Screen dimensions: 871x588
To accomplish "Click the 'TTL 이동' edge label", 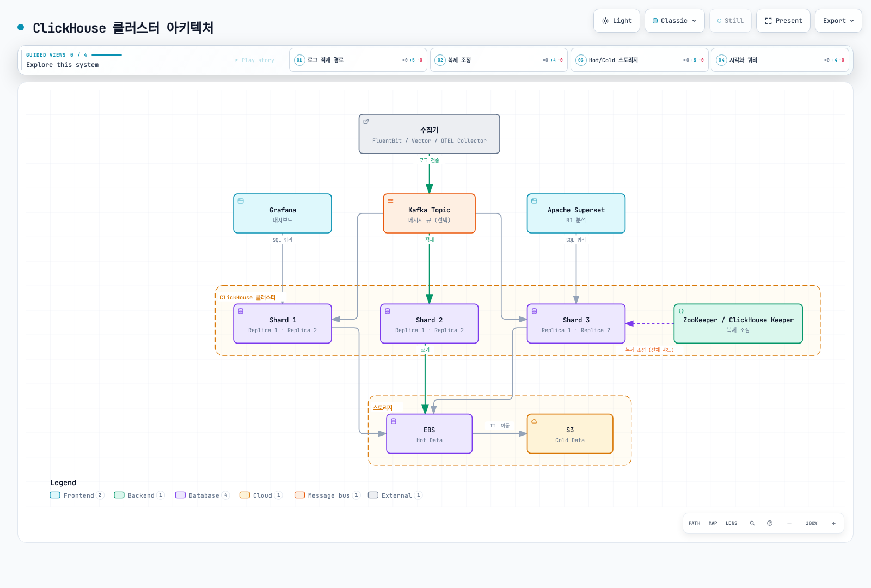I will (x=500, y=426).
